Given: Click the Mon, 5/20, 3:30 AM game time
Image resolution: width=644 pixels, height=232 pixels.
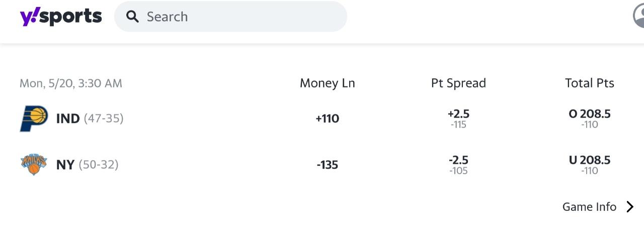Looking at the screenshot, I should pyautogui.click(x=71, y=83).
